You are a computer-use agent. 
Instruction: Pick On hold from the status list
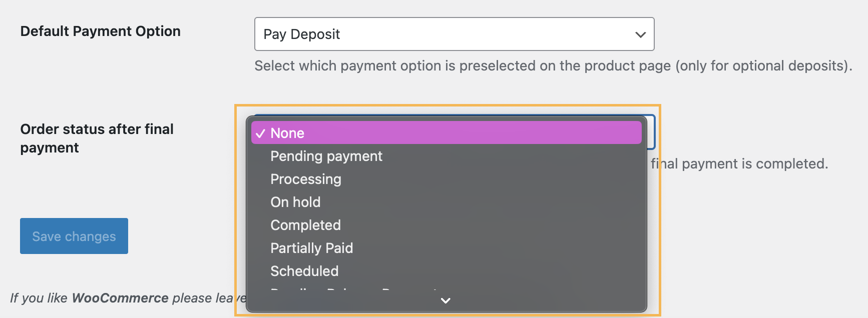point(295,202)
